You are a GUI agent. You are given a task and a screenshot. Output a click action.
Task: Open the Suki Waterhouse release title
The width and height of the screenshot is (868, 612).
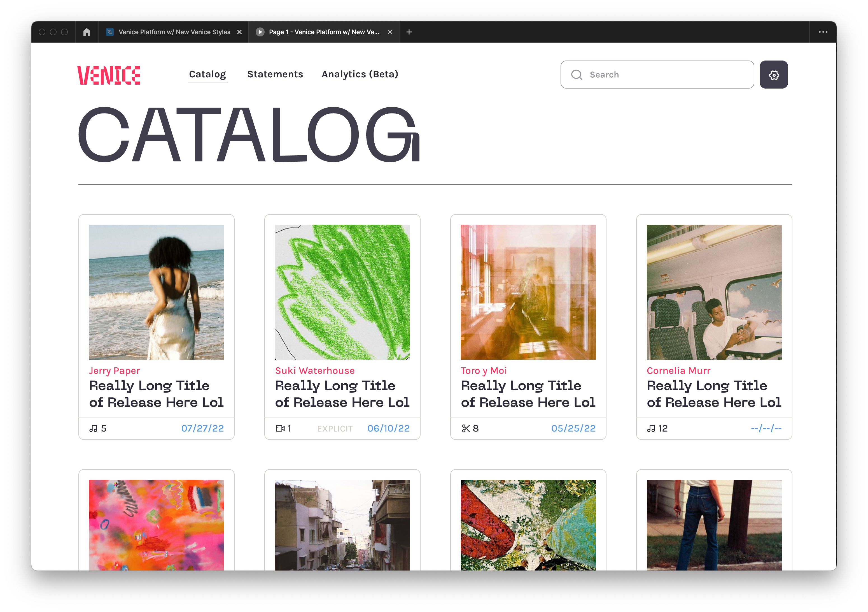pyautogui.click(x=342, y=394)
